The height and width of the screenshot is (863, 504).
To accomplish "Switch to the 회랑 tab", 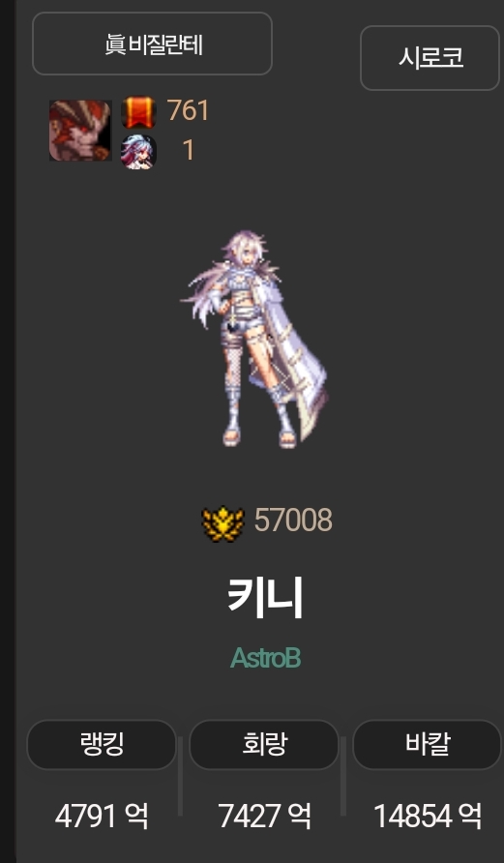I will click(264, 745).
